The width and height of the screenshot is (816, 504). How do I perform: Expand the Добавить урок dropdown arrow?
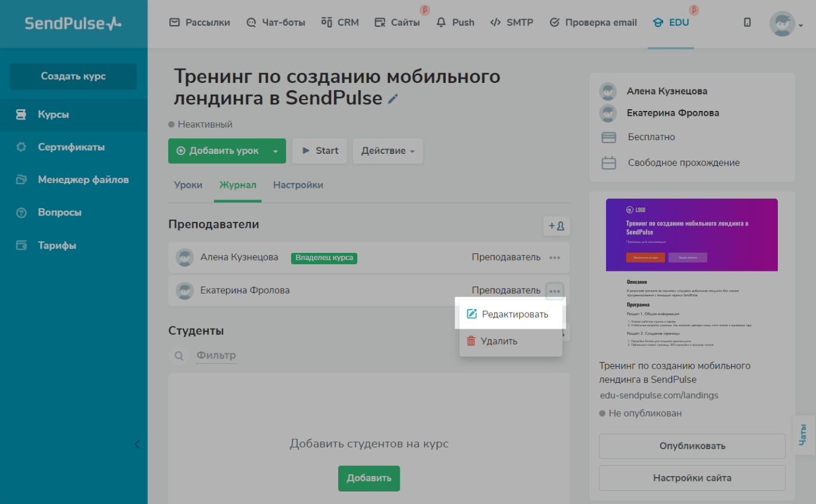tap(276, 151)
